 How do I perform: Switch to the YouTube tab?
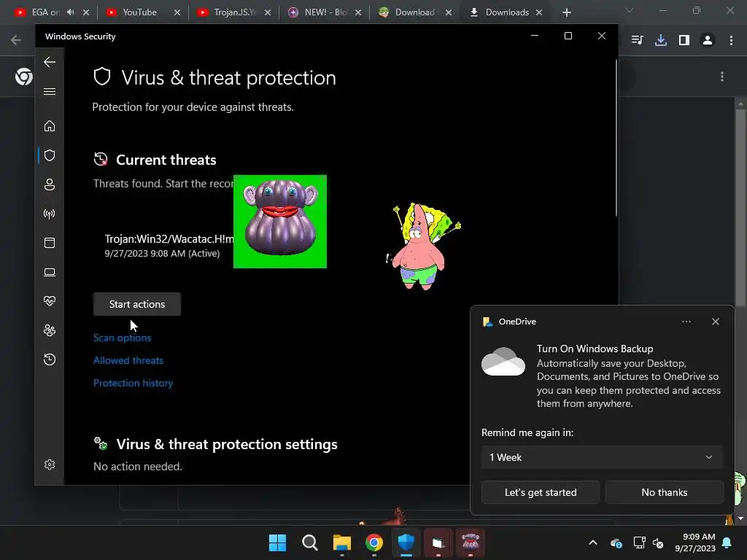139,12
